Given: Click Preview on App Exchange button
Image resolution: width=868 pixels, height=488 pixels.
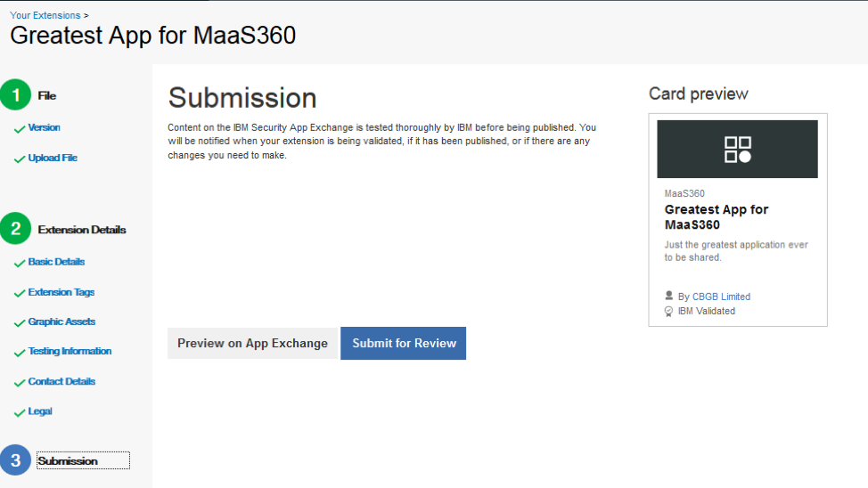Looking at the screenshot, I should 252,344.
